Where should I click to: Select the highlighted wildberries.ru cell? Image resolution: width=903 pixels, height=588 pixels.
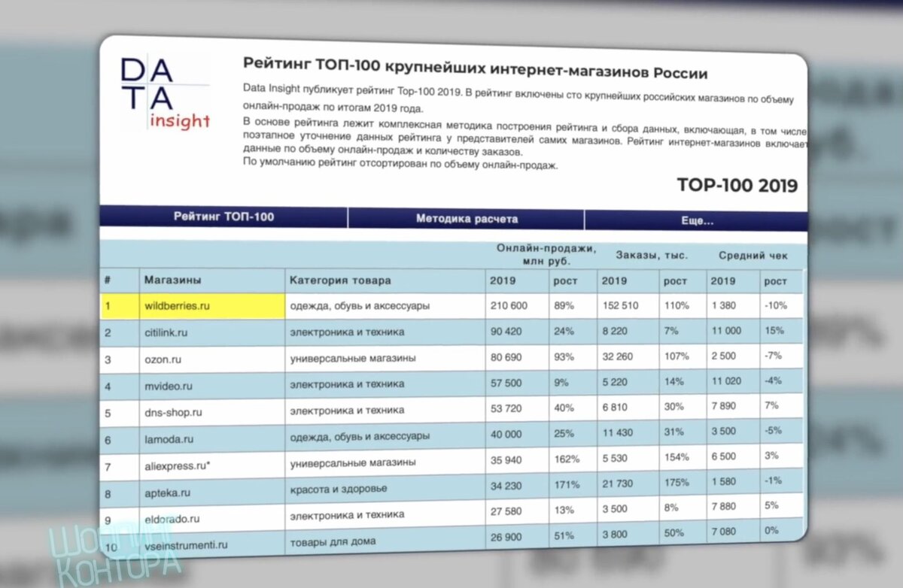(212, 306)
